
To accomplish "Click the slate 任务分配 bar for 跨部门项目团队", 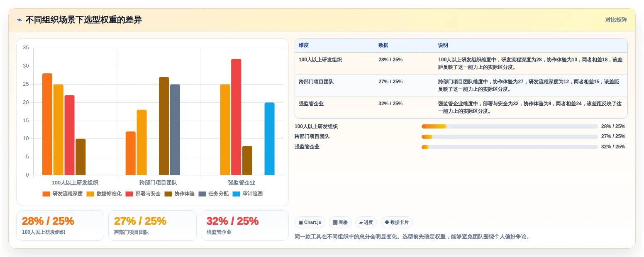I will click(x=175, y=130).
